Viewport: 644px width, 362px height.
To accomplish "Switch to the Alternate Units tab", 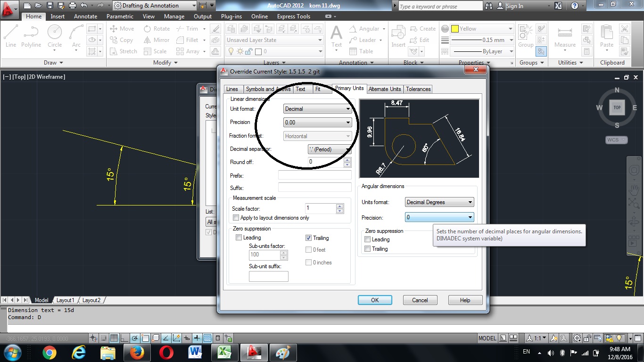I will (x=385, y=89).
